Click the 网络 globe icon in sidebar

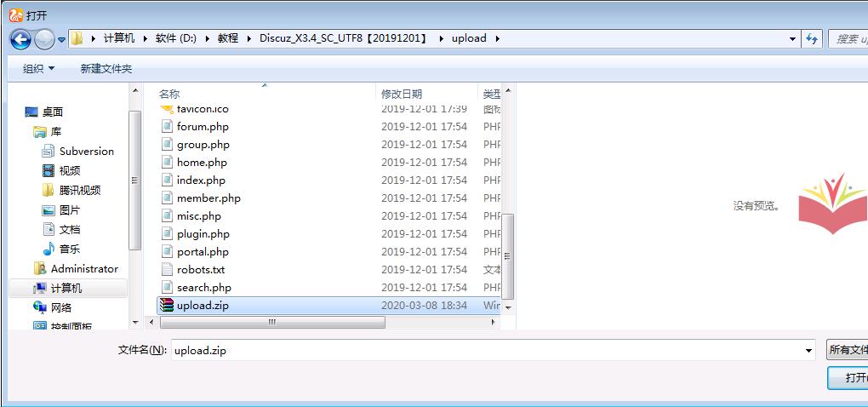pos(40,307)
